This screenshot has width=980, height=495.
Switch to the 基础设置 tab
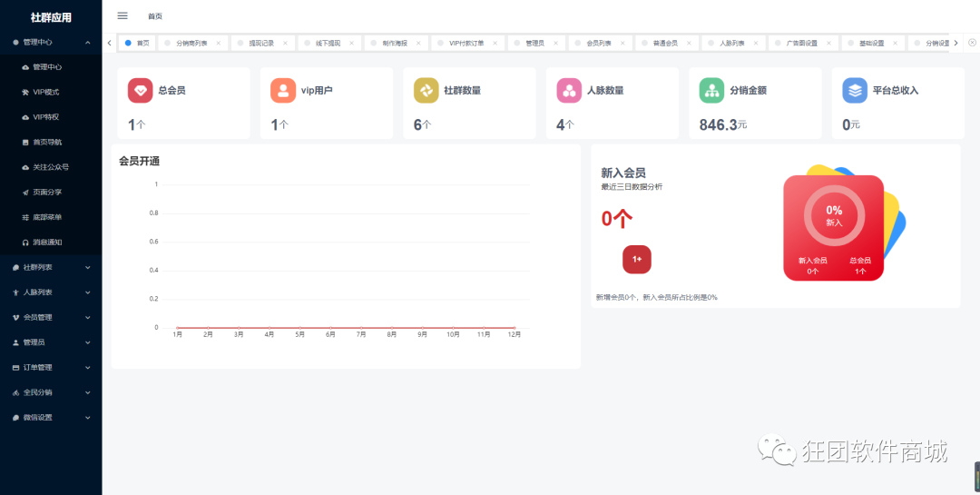coord(871,44)
